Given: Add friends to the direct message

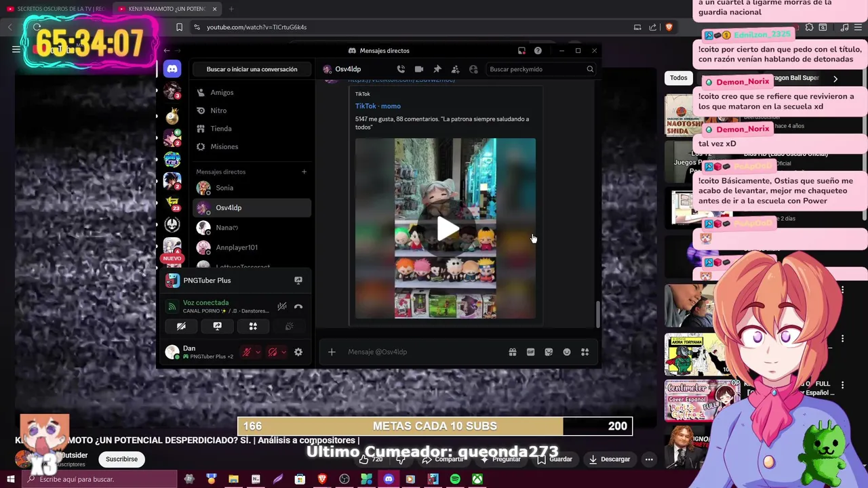Looking at the screenshot, I should tap(455, 69).
